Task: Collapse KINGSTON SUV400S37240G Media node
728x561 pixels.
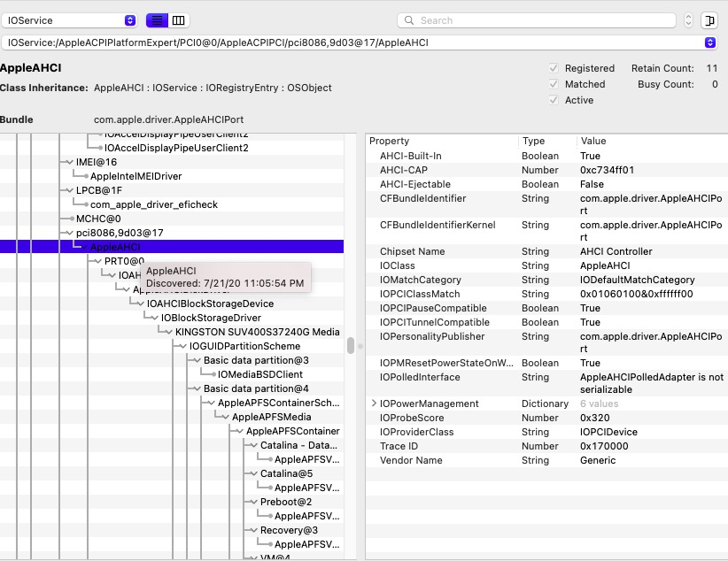Action: tap(168, 332)
